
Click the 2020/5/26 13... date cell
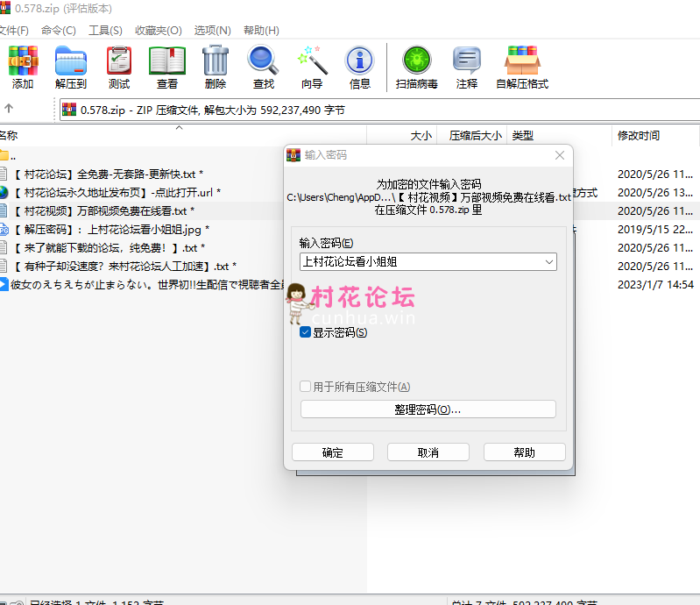(655, 192)
